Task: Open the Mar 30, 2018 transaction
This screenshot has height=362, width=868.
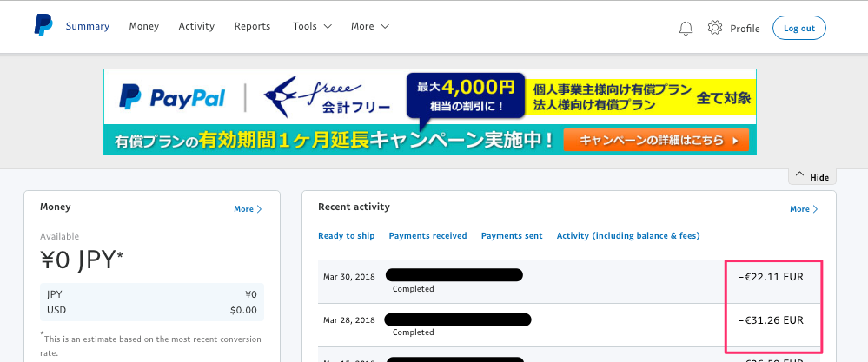Action: coord(568,282)
